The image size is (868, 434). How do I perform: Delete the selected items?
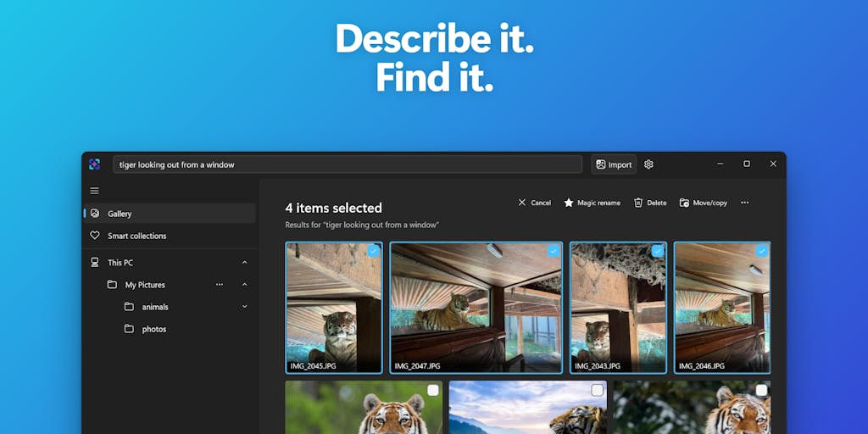[x=650, y=203]
